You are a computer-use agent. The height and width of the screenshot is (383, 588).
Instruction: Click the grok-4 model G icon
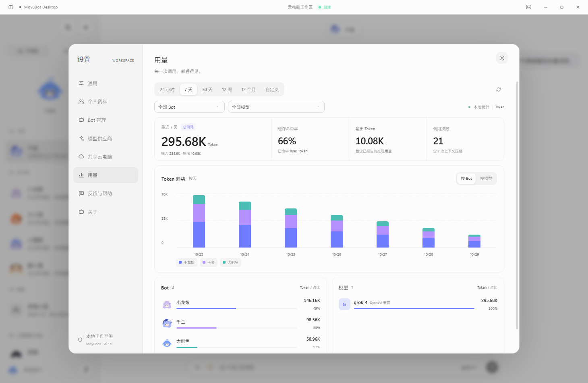pos(344,304)
